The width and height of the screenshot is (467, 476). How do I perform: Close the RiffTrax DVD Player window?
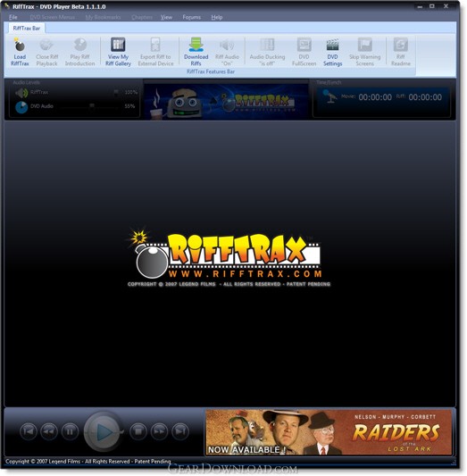pyautogui.click(x=446, y=6)
